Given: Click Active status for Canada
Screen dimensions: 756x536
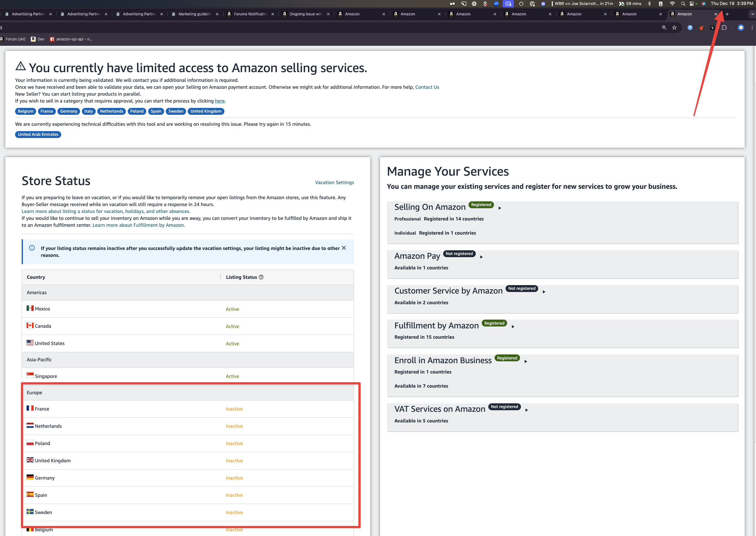Looking at the screenshot, I should [x=232, y=326].
